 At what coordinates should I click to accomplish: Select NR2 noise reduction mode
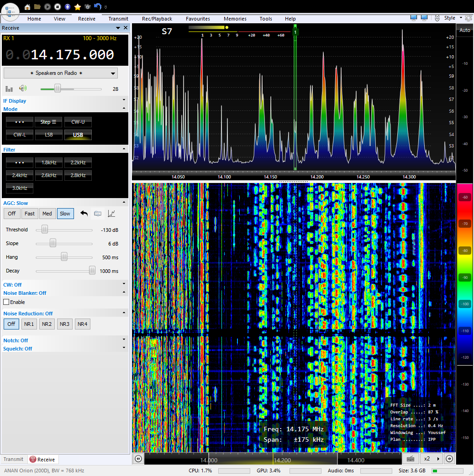pos(47,324)
